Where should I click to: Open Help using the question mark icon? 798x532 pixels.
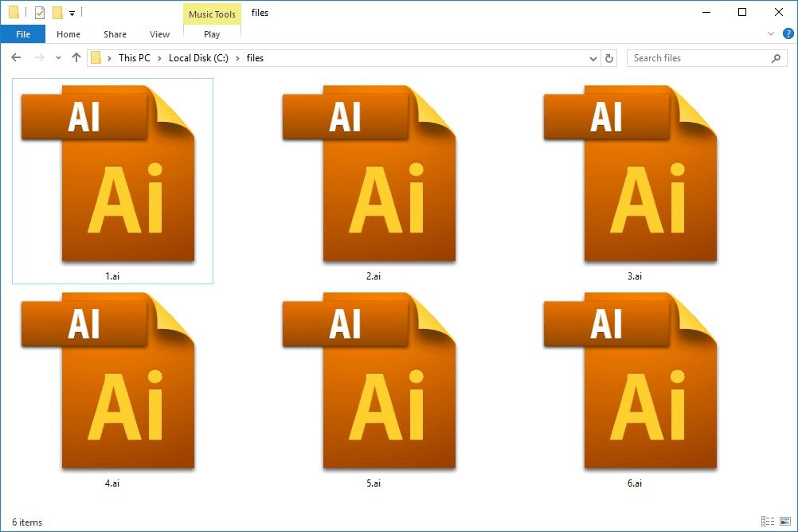click(x=788, y=33)
